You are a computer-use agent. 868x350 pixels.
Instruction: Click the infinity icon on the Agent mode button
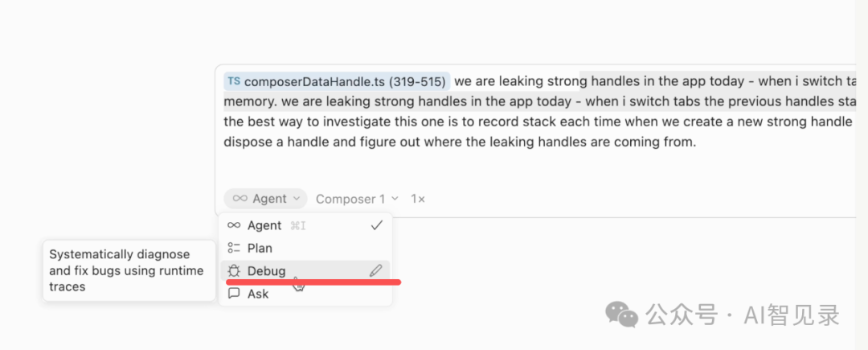tap(240, 199)
